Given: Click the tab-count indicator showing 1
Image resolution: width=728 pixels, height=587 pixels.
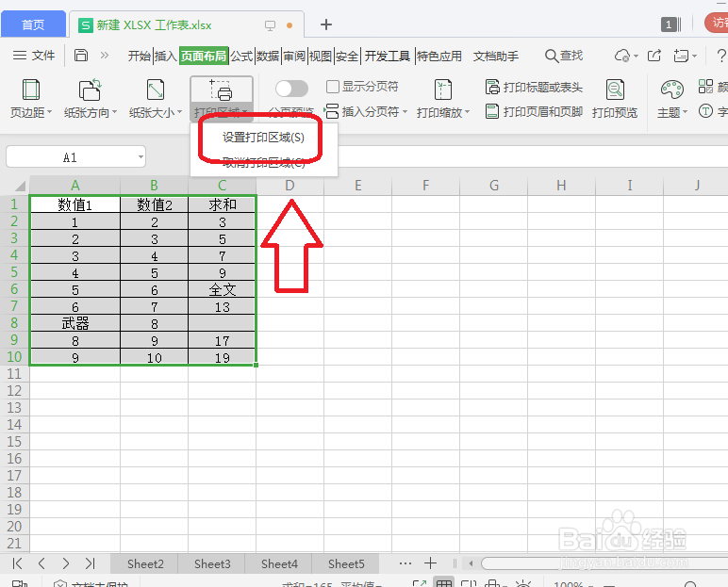Looking at the screenshot, I should [x=670, y=24].
